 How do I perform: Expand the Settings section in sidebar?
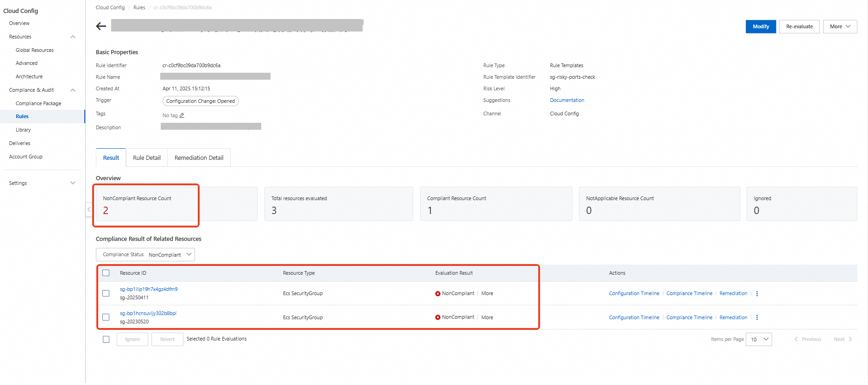(x=73, y=183)
